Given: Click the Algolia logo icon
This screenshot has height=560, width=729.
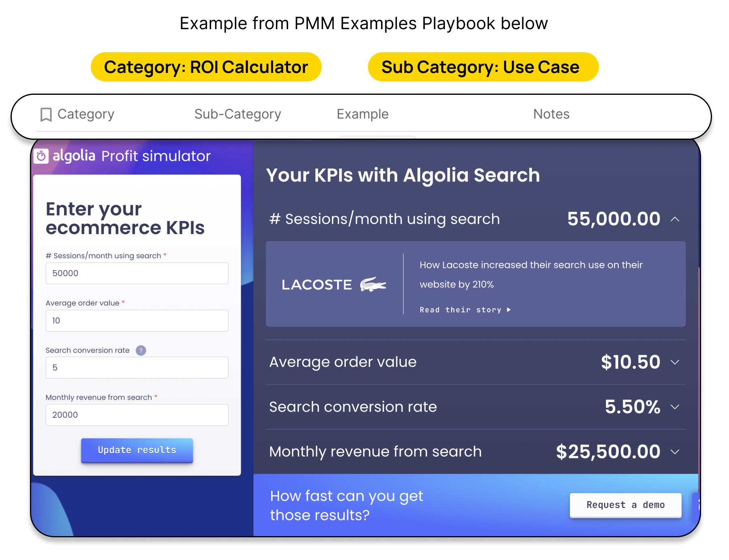Looking at the screenshot, I should point(41,156).
